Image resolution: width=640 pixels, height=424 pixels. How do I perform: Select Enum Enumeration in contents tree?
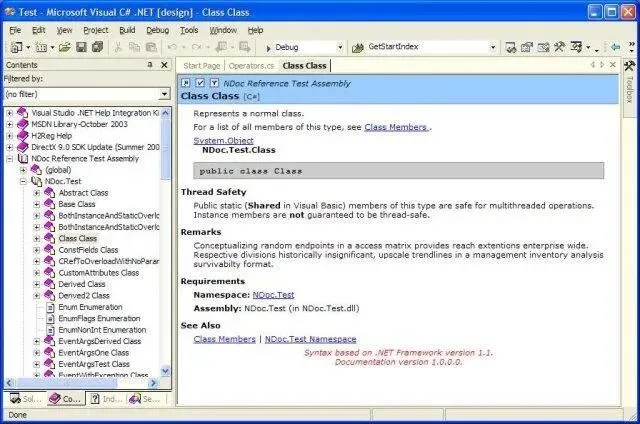click(90, 307)
